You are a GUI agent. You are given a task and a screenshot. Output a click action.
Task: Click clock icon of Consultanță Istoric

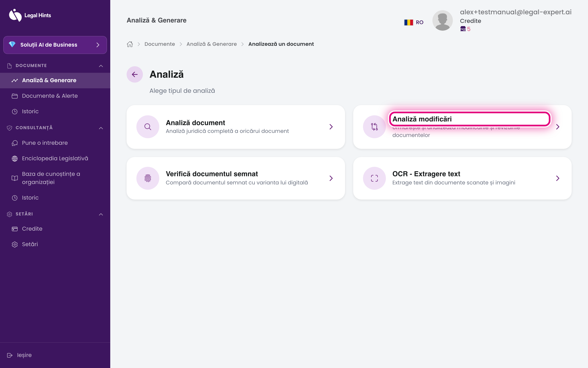[14, 198]
